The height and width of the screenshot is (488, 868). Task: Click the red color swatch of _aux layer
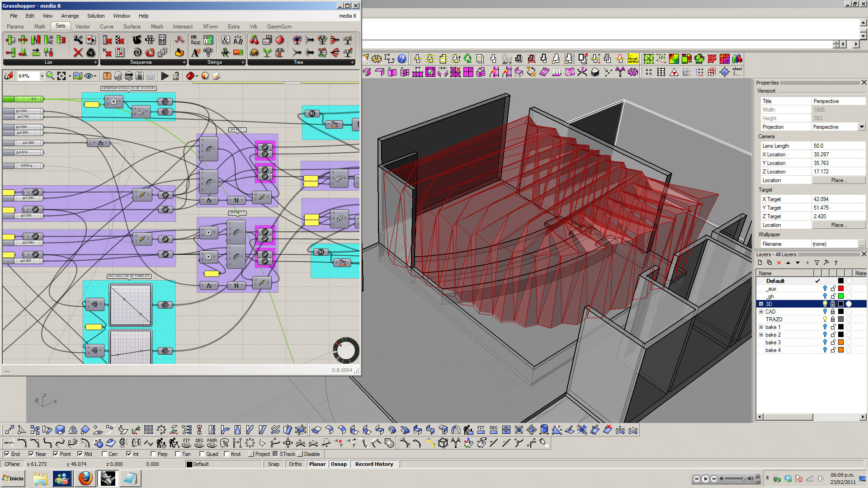pyautogui.click(x=841, y=289)
